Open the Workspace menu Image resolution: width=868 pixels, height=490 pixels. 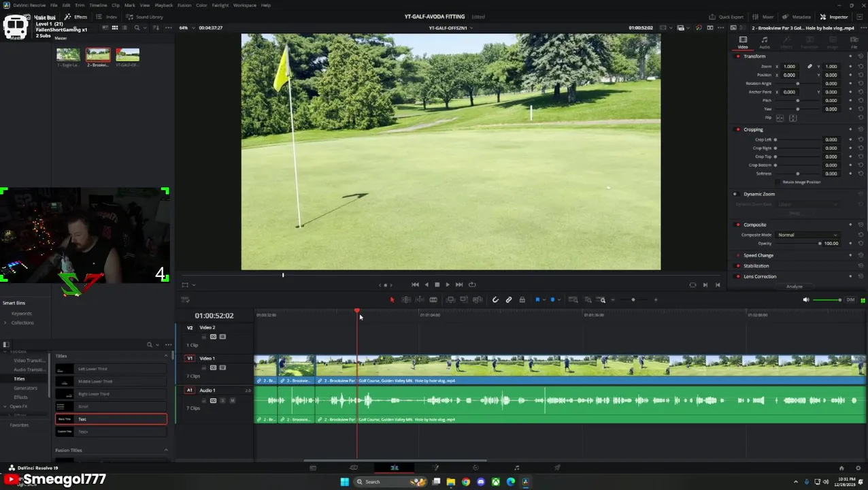point(245,5)
